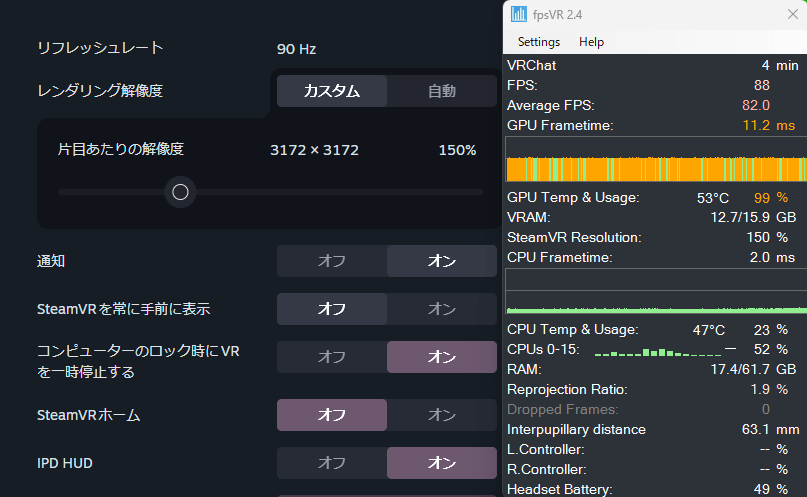This screenshot has height=497, width=807.
Task: Turn 通知 notifications on
Action: [x=441, y=261]
